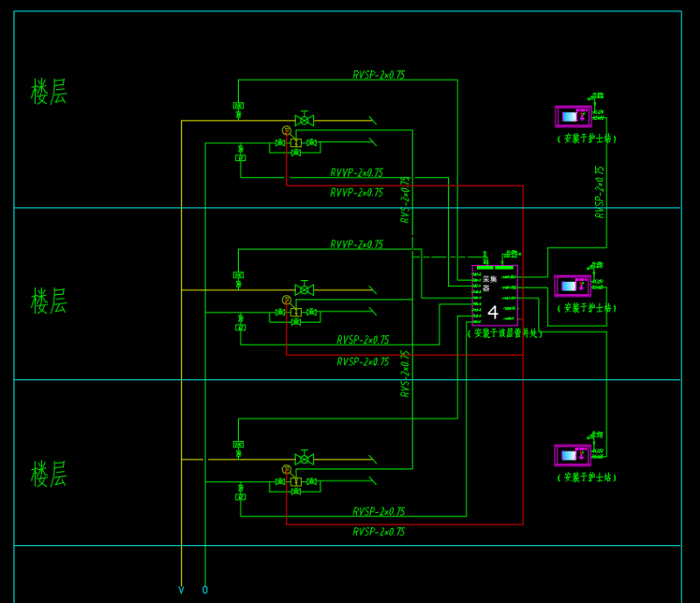The height and width of the screenshot is (603, 700).
Task: Select the 楼层 label of the middle floor
Action: click(49, 301)
